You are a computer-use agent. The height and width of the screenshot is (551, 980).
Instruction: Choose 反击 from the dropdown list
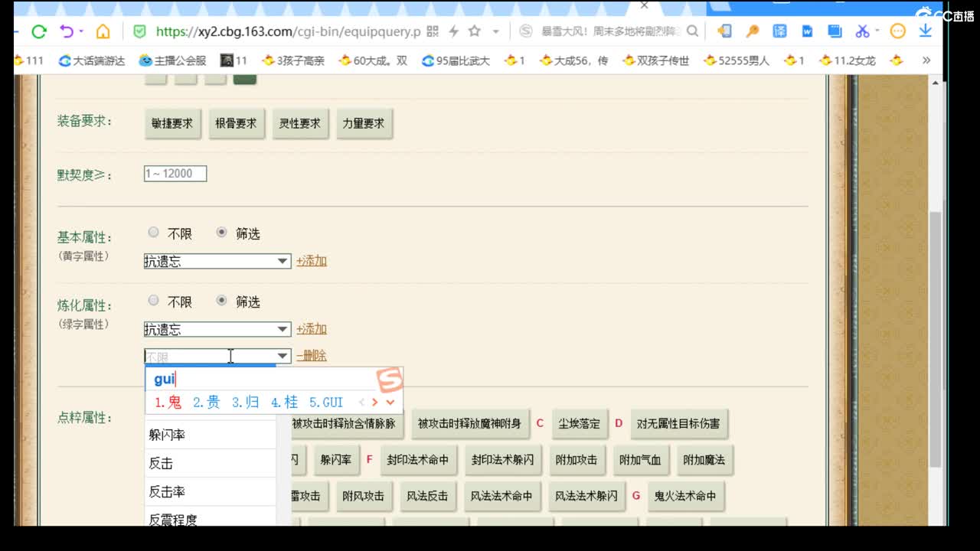pyautogui.click(x=211, y=463)
